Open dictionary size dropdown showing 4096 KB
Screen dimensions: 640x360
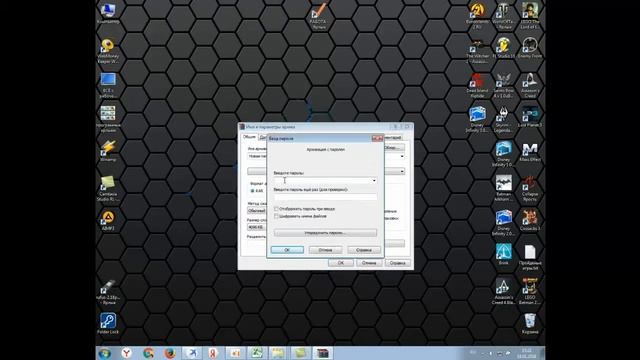(x=257, y=227)
